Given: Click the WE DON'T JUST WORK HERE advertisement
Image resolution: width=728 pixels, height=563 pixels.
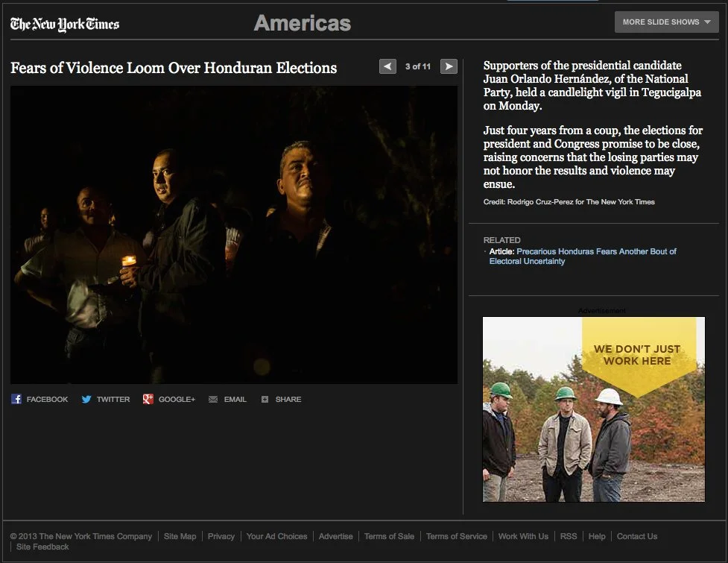Looking at the screenshot, I should [x=593, y=409].
